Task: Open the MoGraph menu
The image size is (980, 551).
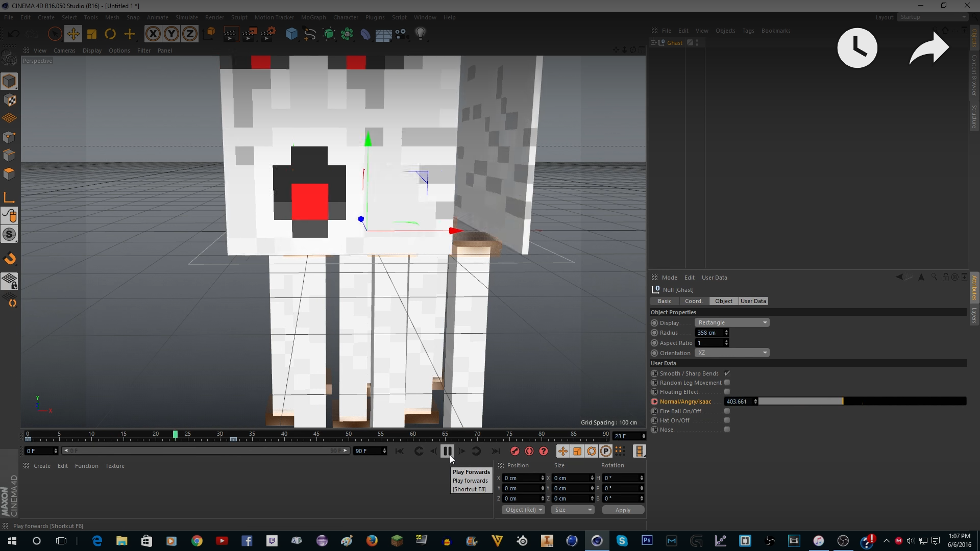Action: [x=313, y=17]
